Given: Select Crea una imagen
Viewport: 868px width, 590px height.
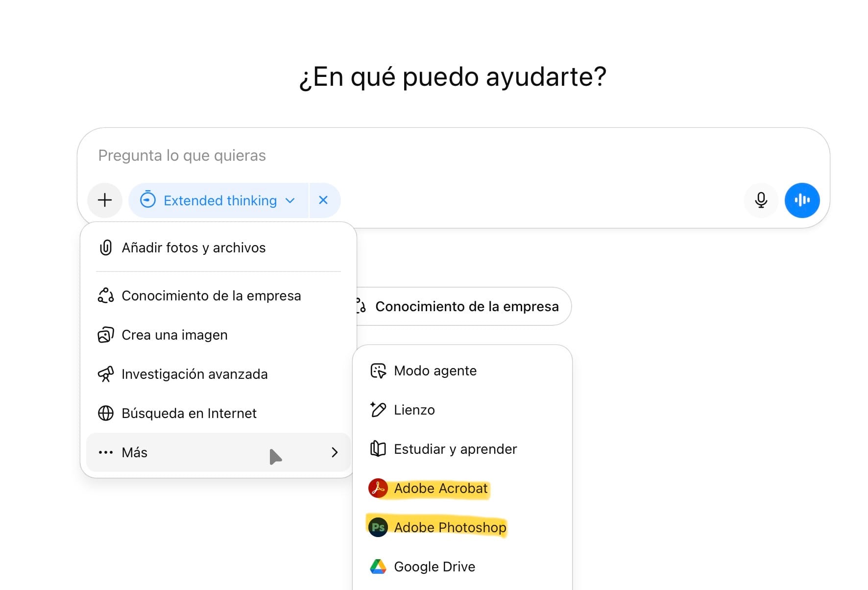Looking at the screenshot, I should [174, 335].
